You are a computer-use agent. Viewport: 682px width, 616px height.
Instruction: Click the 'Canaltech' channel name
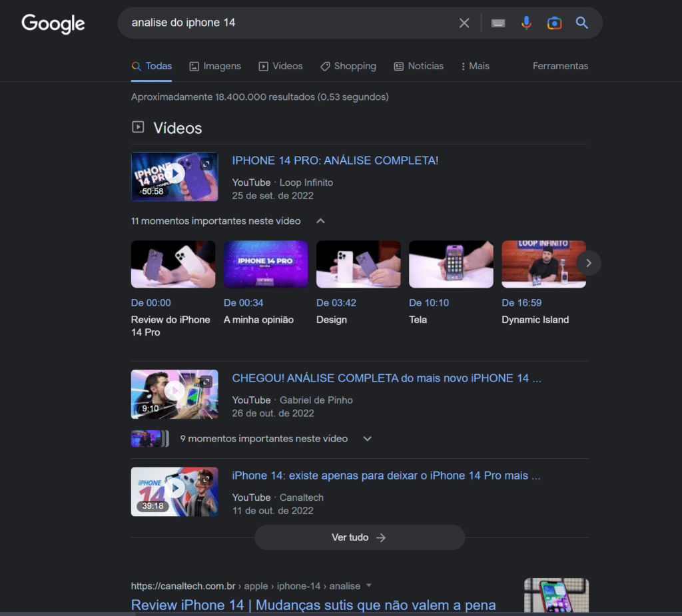tap(302, 497)
